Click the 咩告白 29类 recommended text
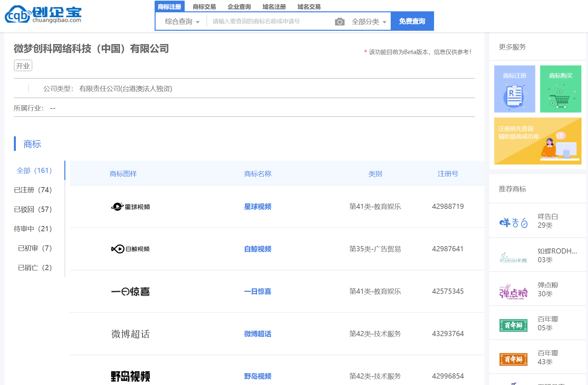Screen dimensions: 588x385 (x=548, y=221)
